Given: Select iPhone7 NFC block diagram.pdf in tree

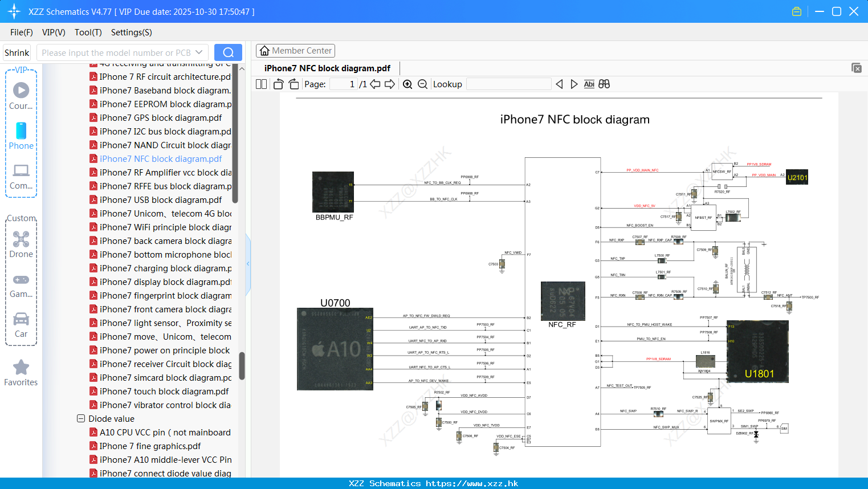Looking at the screenshot, I should (x=156, y=159).
